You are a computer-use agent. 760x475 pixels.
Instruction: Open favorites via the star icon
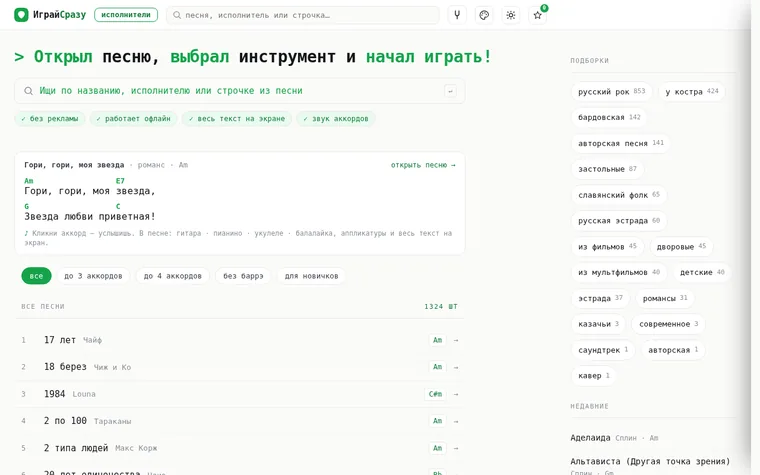point(538,15)
